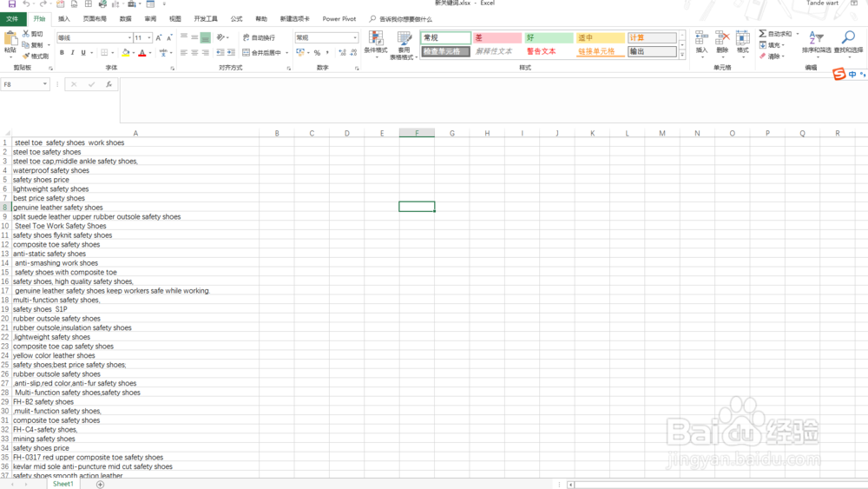The height and width of the screenshot is (489, 868).
Task: Select the Sheet1 worksheet tab
Action: [62, 484]
